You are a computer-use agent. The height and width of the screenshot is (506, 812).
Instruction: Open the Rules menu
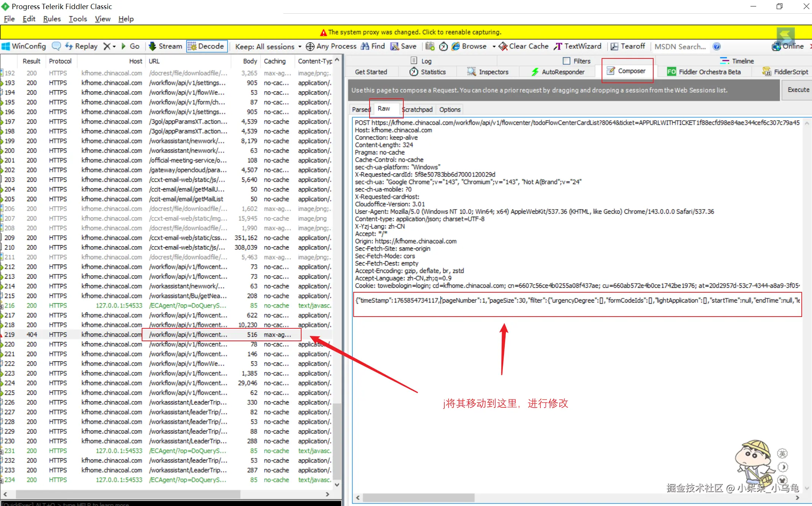coord(52,19)
